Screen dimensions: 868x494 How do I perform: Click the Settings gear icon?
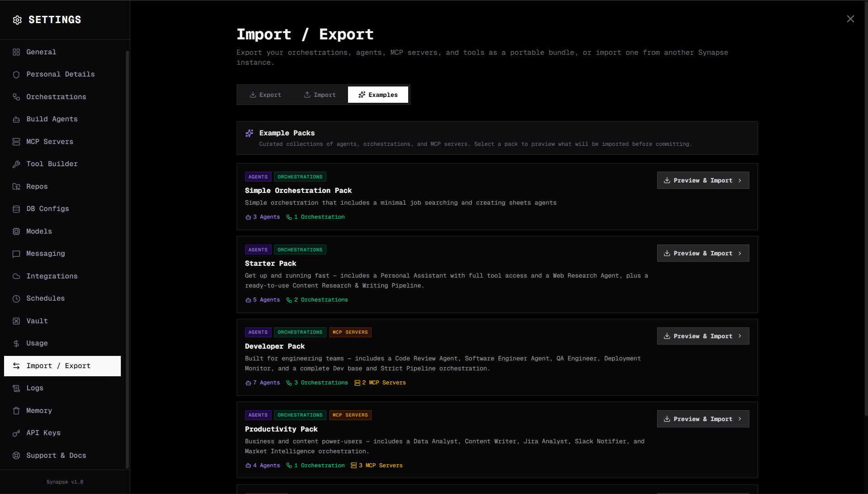click(17, 20)
